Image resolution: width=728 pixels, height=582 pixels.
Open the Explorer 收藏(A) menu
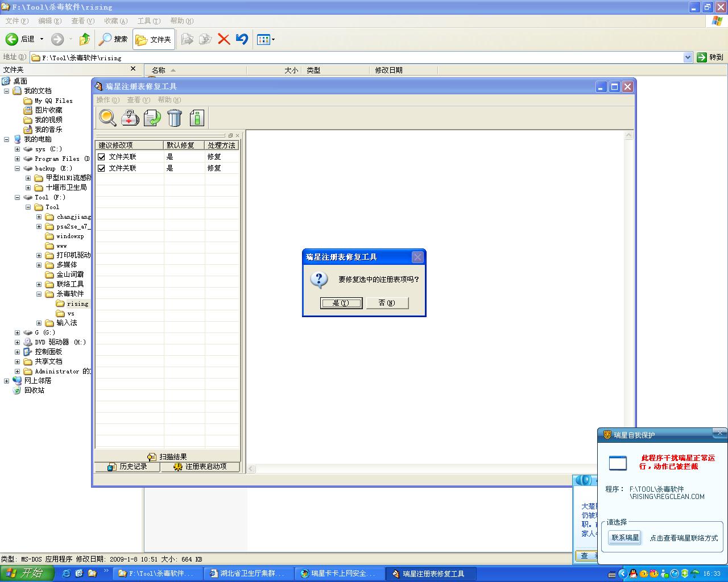tap(115, 21)
